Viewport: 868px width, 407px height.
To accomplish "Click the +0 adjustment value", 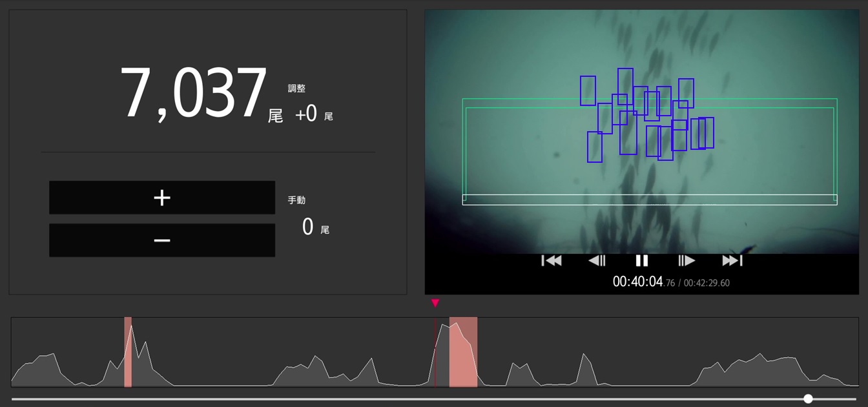I will (306, 115).
